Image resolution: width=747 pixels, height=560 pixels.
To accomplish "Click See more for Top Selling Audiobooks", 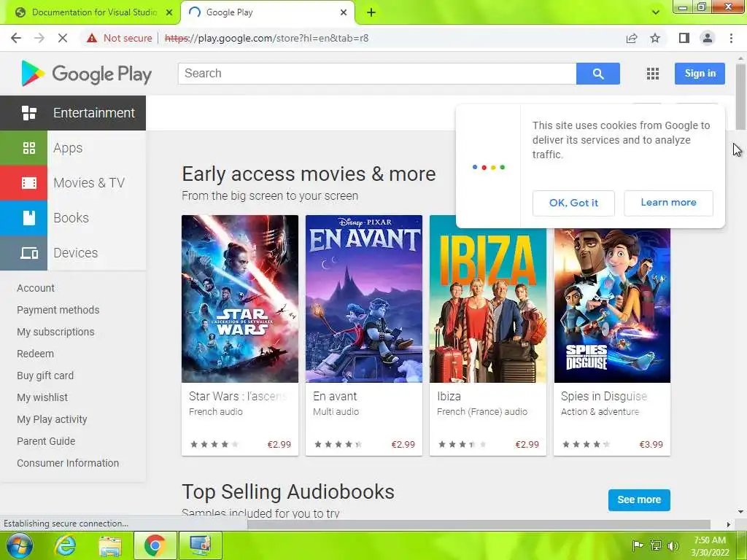I will [639, 500].
